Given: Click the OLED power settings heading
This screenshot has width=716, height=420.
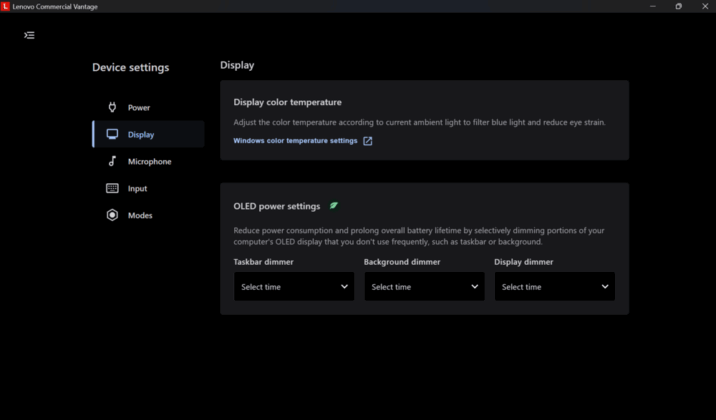Looking at the screenshot, I should pyautogui.click(x=277, y=206).
